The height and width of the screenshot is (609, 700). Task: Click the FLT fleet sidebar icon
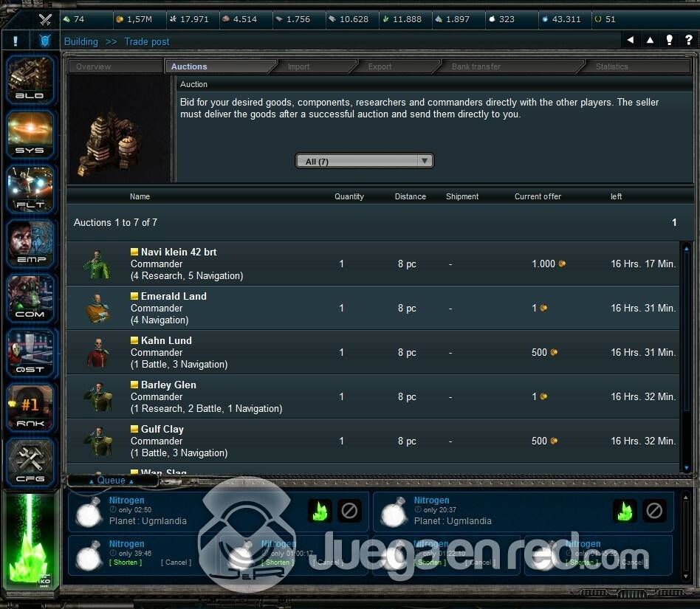[30, 189]
